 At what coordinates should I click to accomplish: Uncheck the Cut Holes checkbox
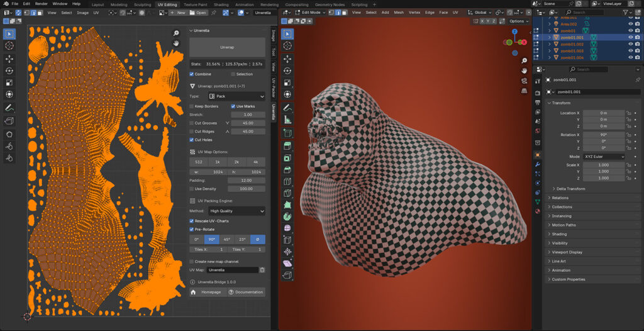point(191,140)
